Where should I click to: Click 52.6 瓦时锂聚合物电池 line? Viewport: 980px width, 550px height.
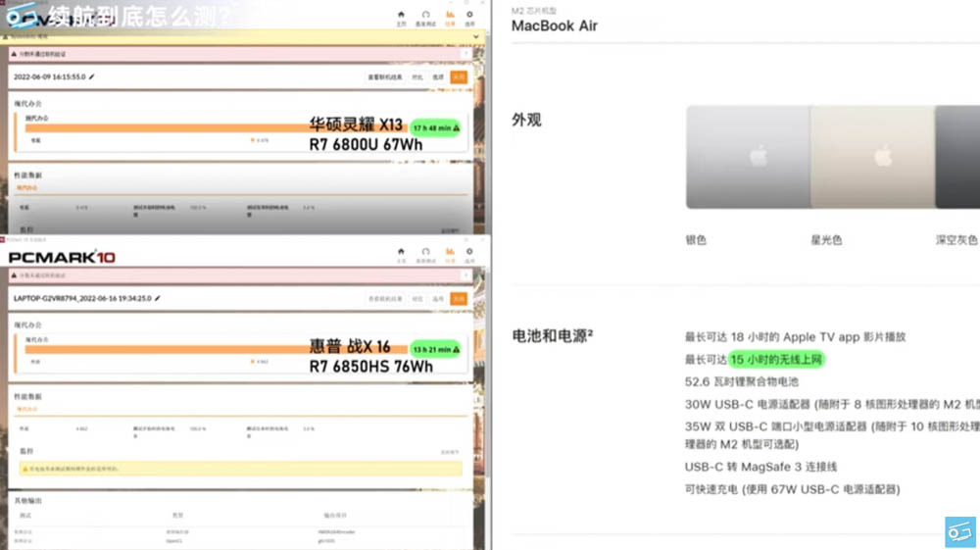(741, 382)
